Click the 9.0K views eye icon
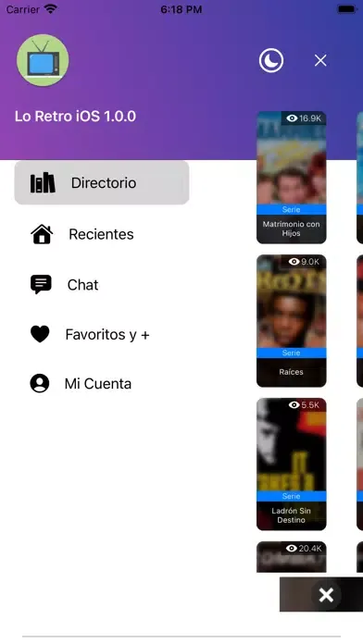Screen dimensions: 363x644 point(294,262)
